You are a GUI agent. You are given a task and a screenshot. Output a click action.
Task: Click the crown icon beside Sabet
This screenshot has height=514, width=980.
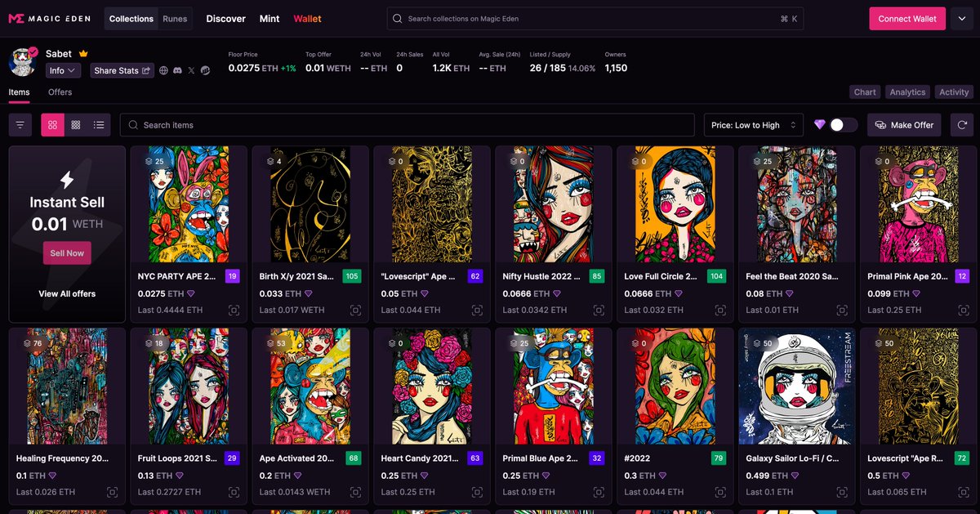tap(82, 54)
